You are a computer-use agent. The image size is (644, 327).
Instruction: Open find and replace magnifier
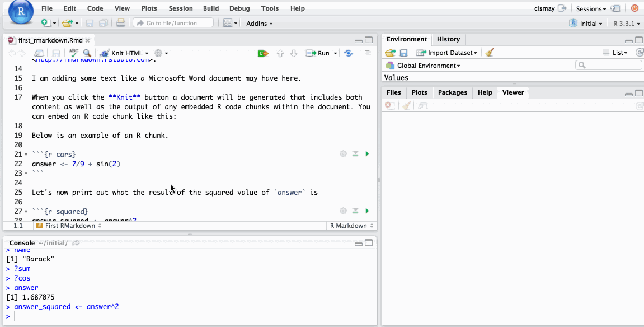coord(87,53)
